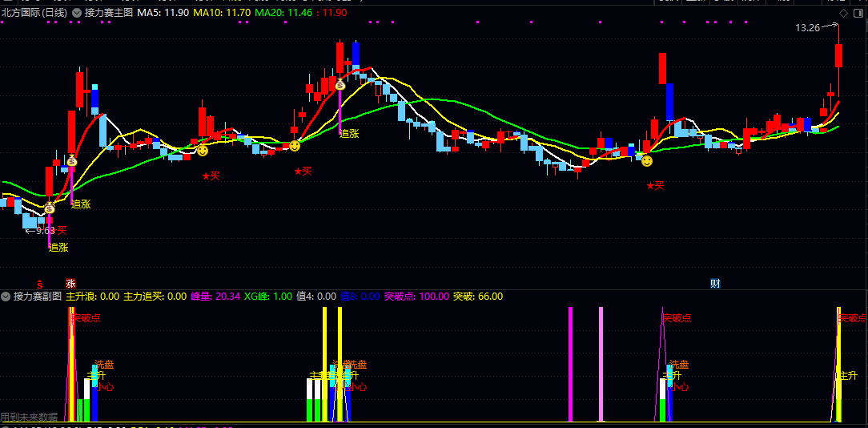868x428 pixels.
Task: Click the rightmost ★买 buy signal label
Action: pos(657,186)
